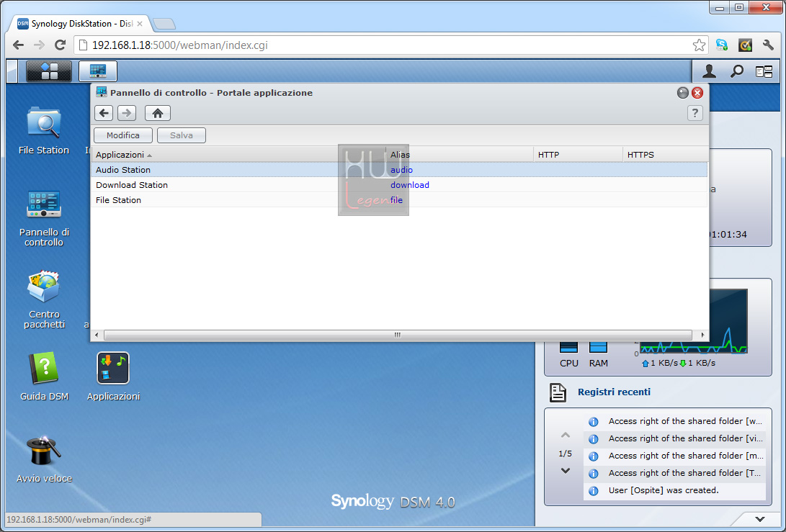Image resolution: width=786 pixels, height=532 pixels.
Task: Open help for Portale applicazione
Action: (x=695, y=113)
